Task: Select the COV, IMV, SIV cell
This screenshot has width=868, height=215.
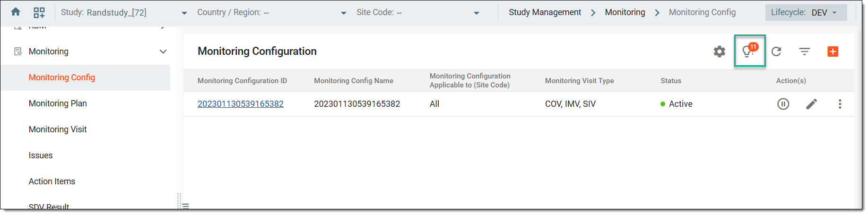Action: coord(570,104)
